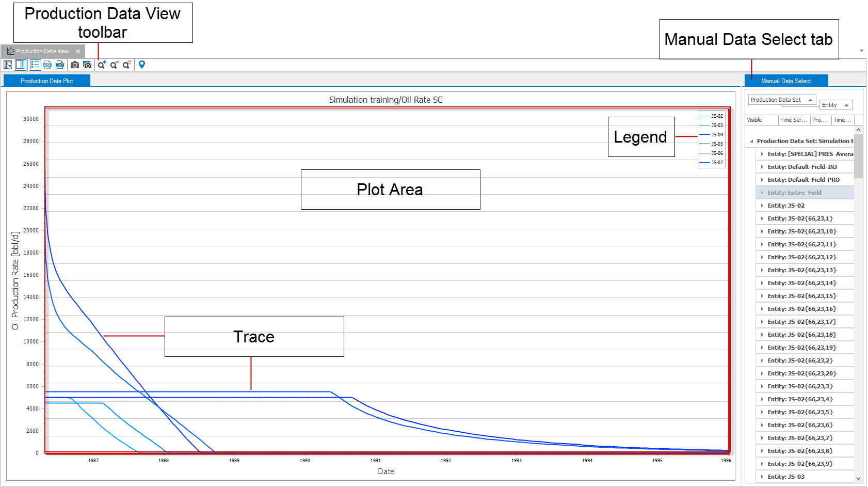Screen dimensions: 868x487
Task: Export plot data as TXT file
Action: (60, 65)
